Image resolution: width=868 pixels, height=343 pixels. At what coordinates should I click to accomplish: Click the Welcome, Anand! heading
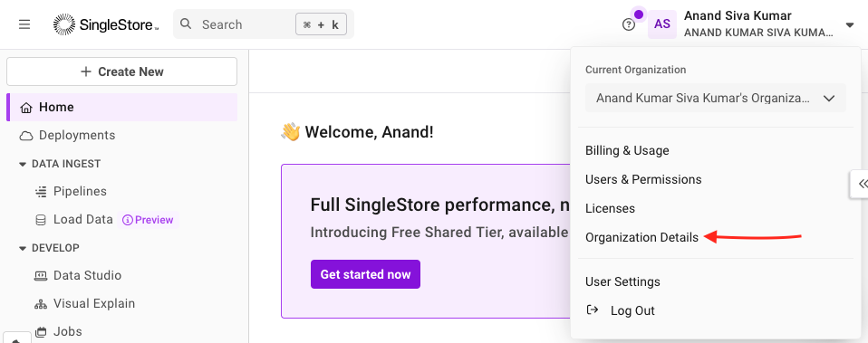point(370,132)
